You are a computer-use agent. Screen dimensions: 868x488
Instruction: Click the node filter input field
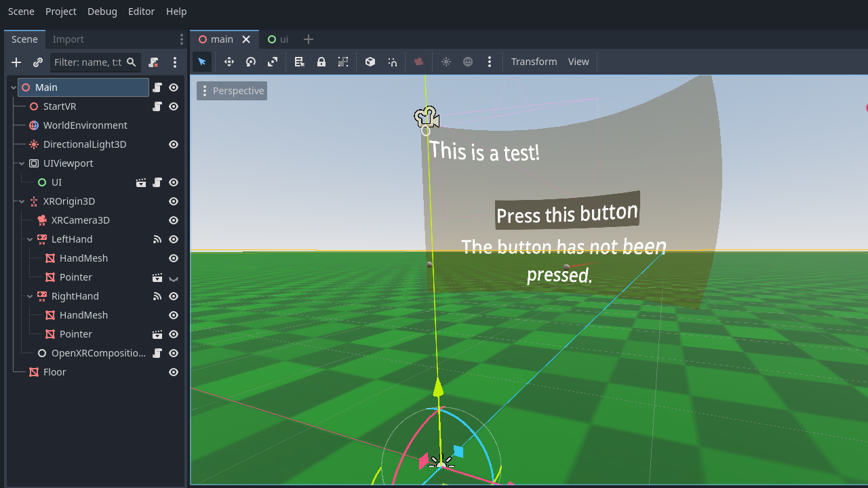click(96, 62)
